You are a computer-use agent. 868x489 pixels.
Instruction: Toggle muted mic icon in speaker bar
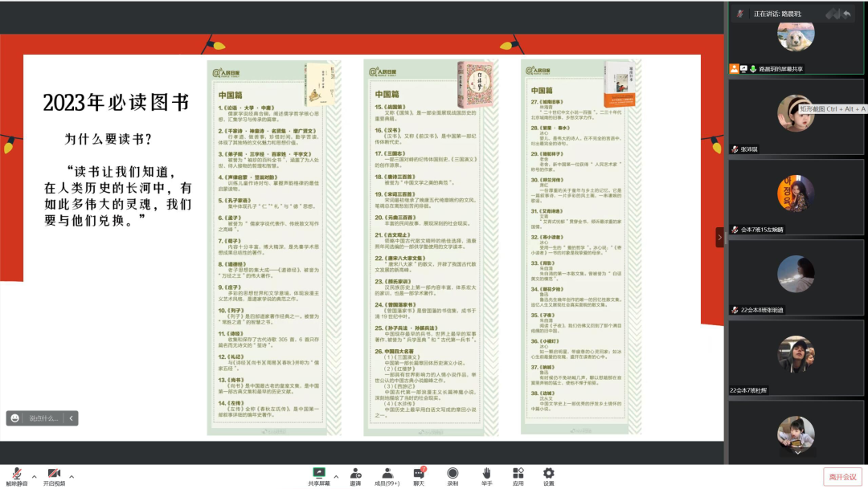[739, 14]
